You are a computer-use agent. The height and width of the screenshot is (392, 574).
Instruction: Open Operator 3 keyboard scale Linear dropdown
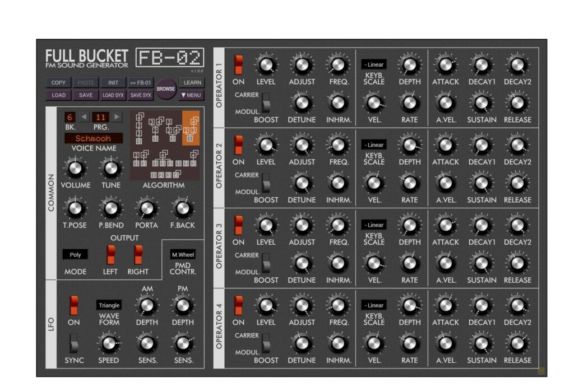tap(374, 225)
